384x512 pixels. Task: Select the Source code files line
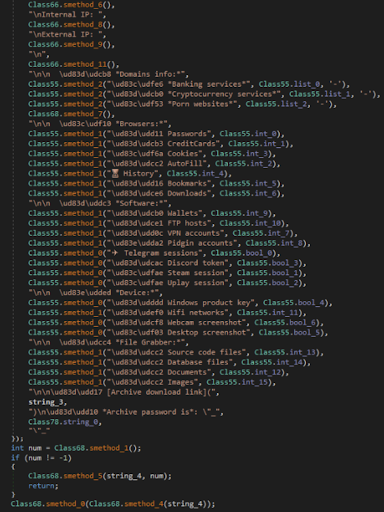coord(176,352)
